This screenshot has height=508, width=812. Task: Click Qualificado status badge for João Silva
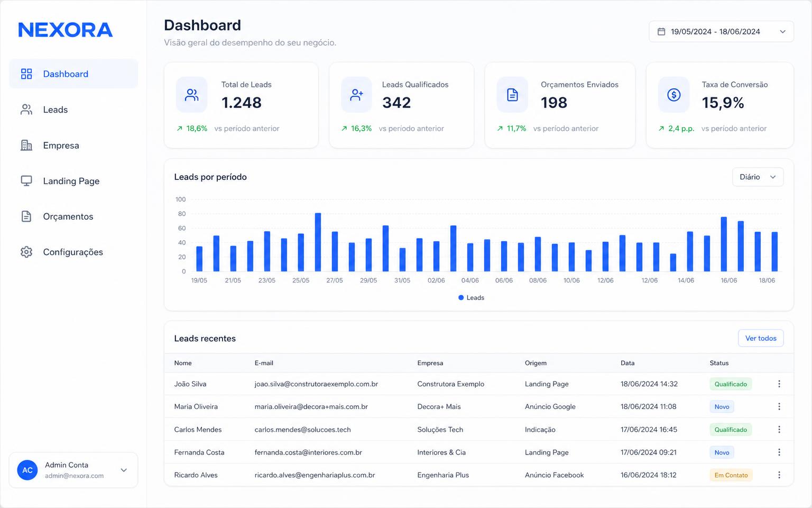[731, 384]
